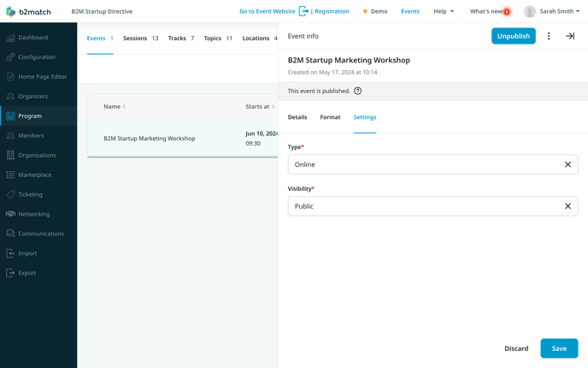Viewport: 588px width, 368px height.
Task: Clear the Visibility field value
Action: coord(567,206)
